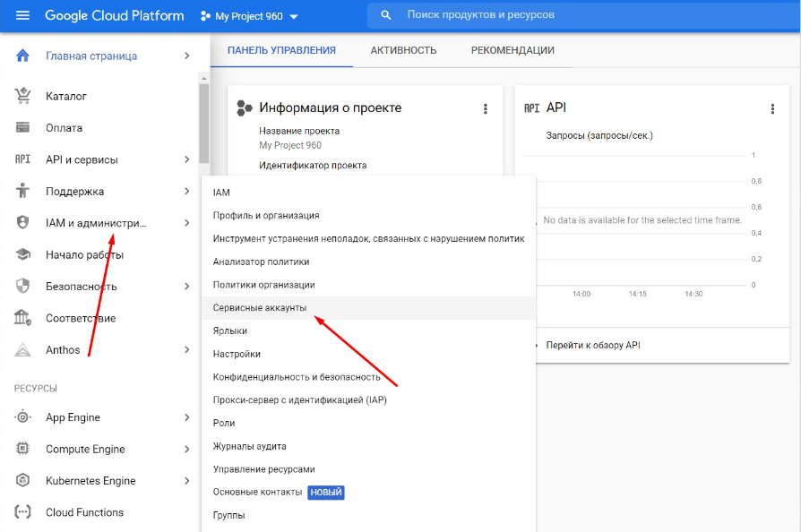Click the Kubernetes Engine icon
801x532 pixels.
click(x=22, y=480)
